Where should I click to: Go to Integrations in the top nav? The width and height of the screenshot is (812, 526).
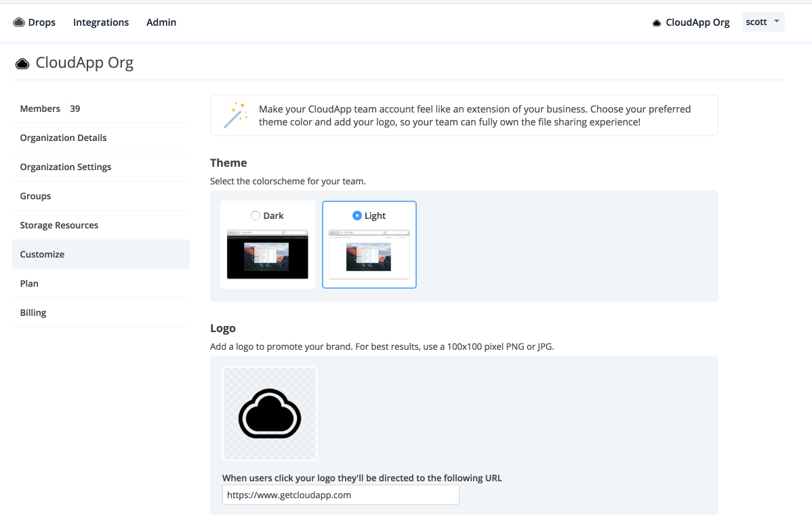[x=101, y=22]
